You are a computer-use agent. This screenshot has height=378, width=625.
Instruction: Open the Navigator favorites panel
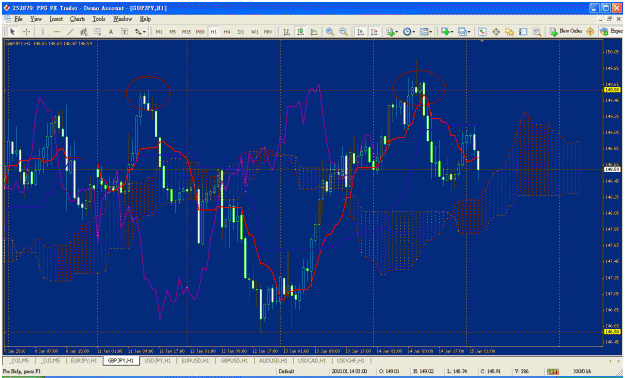(x=509, y=32)
